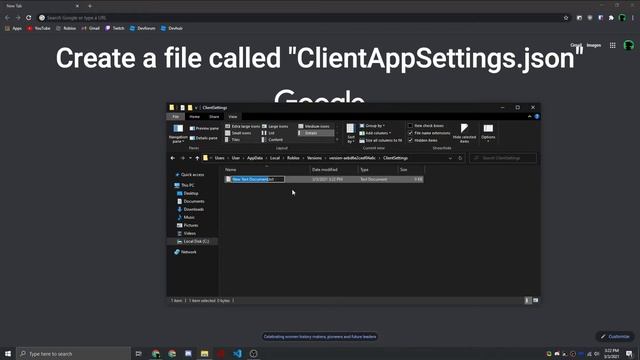This screenshot has height=360, width=640.
Task: Select Large icons layout
Action: point(276,126)
